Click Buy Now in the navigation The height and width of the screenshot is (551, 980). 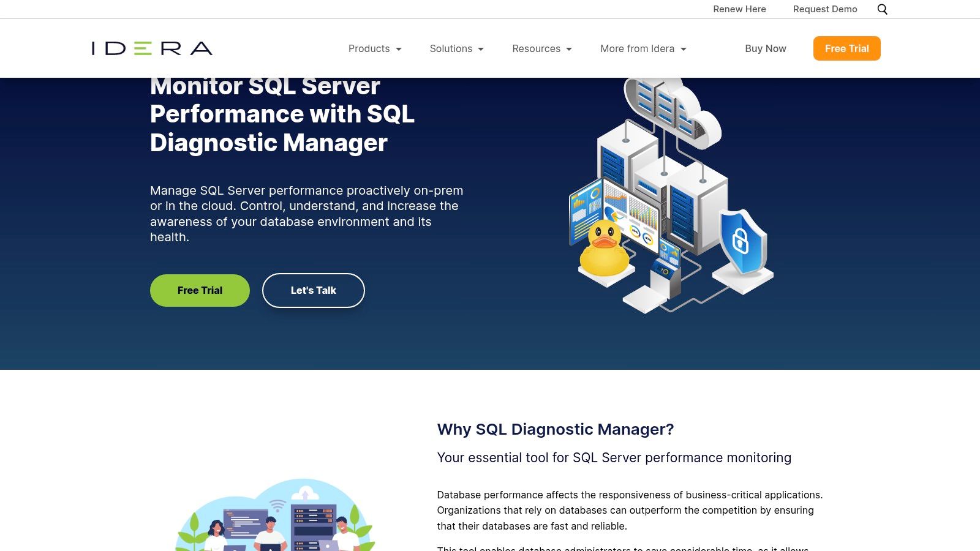click(765, 48)
